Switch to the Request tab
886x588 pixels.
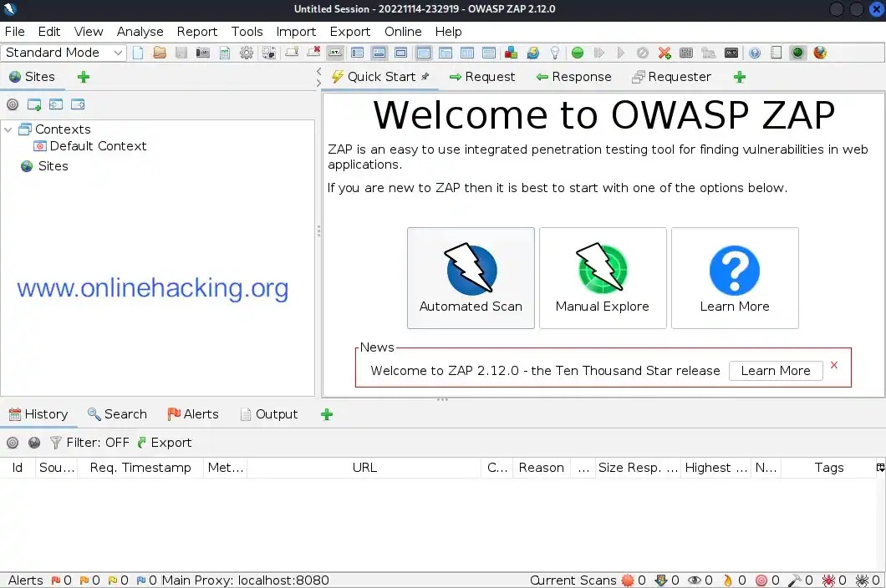pos(482,77)
